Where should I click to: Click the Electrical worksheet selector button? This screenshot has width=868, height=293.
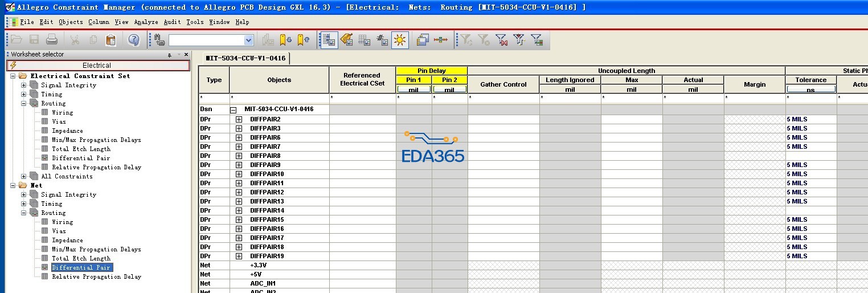98,66
